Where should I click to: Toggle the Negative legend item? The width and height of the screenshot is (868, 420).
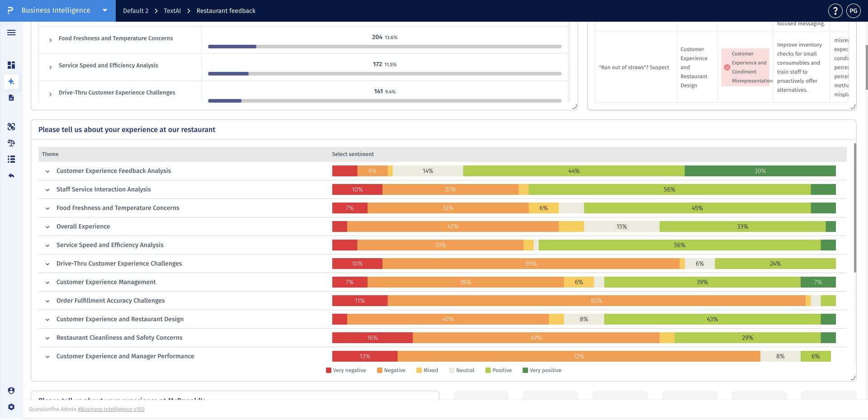coord(391,370)
